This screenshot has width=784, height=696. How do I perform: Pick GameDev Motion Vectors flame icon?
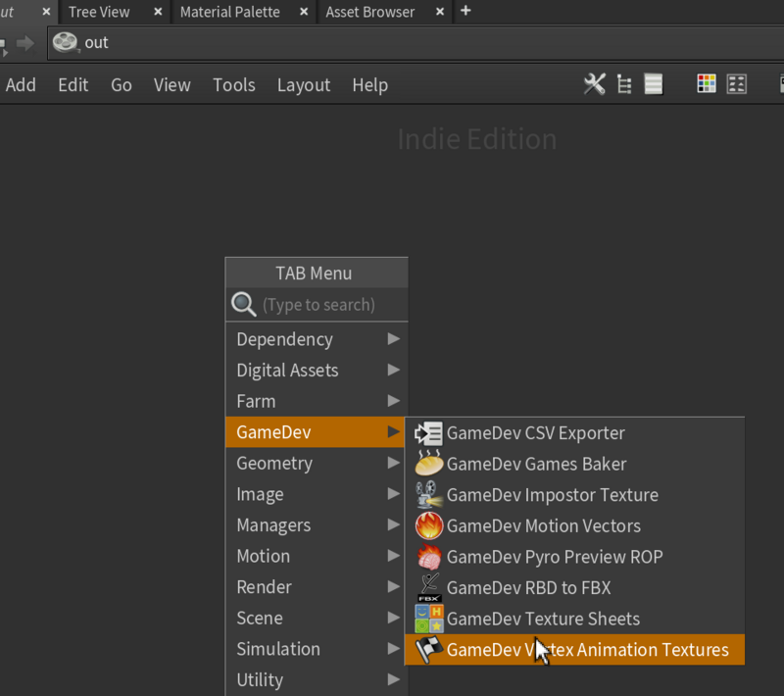[x=428, y=525]
